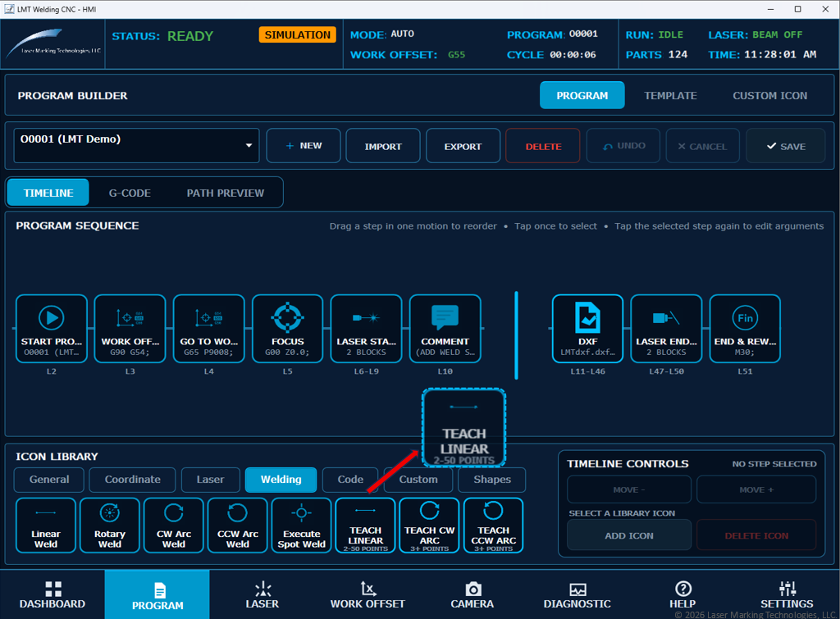This screenshot has width=840, height=619.
Task: Click the red DELETE program button
Action: click(x=543, y=146)
